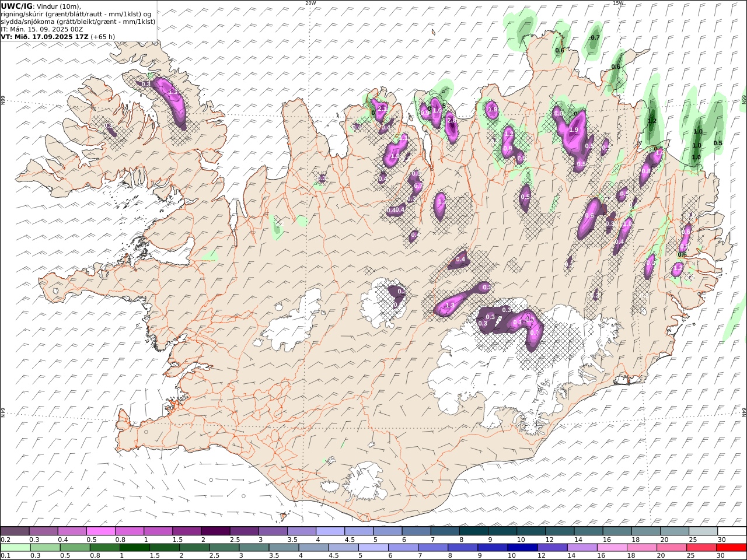Select the dark green 1 swatch in lower legend
The image size is (747, 560).
click(x=135, y=547)
